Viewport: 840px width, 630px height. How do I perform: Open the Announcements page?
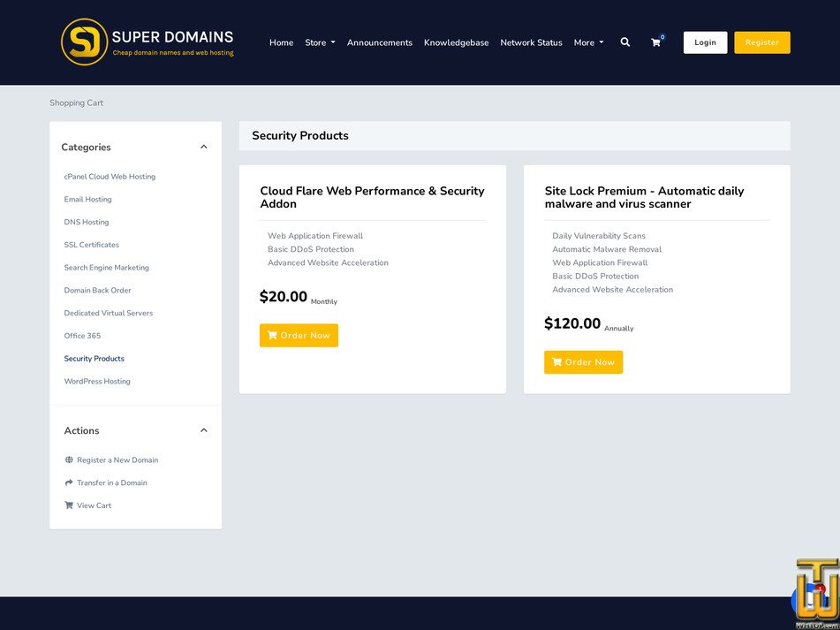point(379,42)
